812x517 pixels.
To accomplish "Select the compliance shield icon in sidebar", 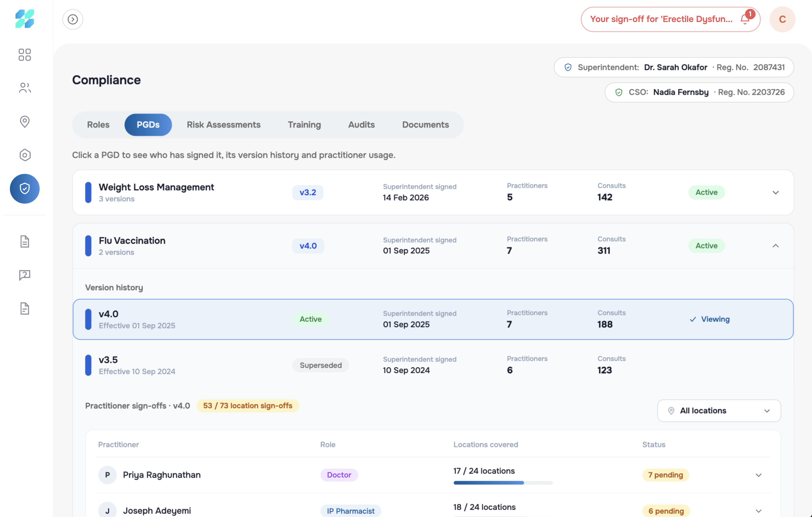I will point(24,189).
